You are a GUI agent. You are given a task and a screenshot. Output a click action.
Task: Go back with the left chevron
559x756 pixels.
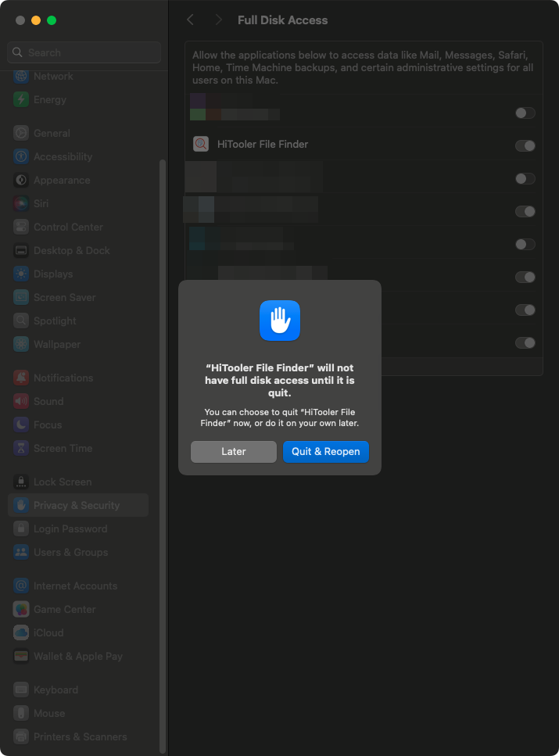pyautogui.click(x=190, y=20)
